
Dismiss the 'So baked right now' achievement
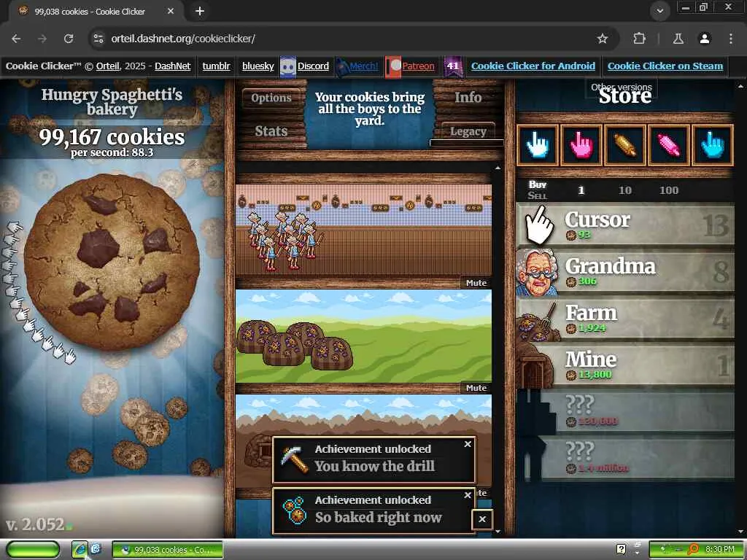coord(468,495)
